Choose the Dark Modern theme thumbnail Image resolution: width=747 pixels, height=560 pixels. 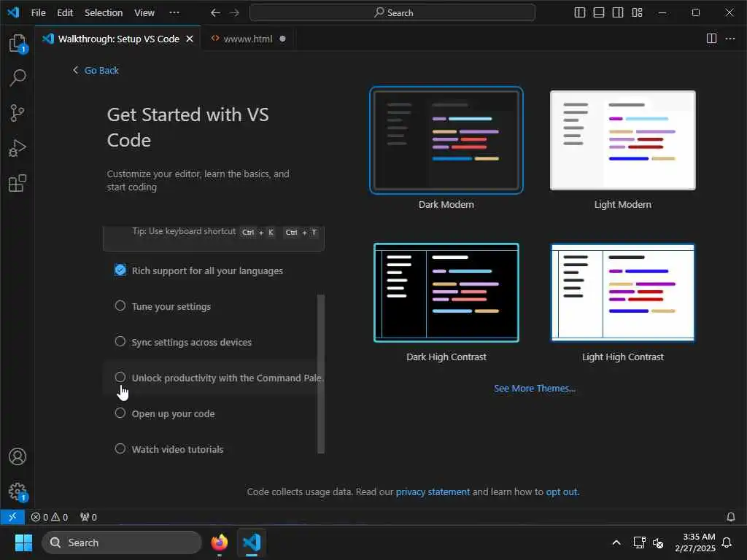click(446, 140)
